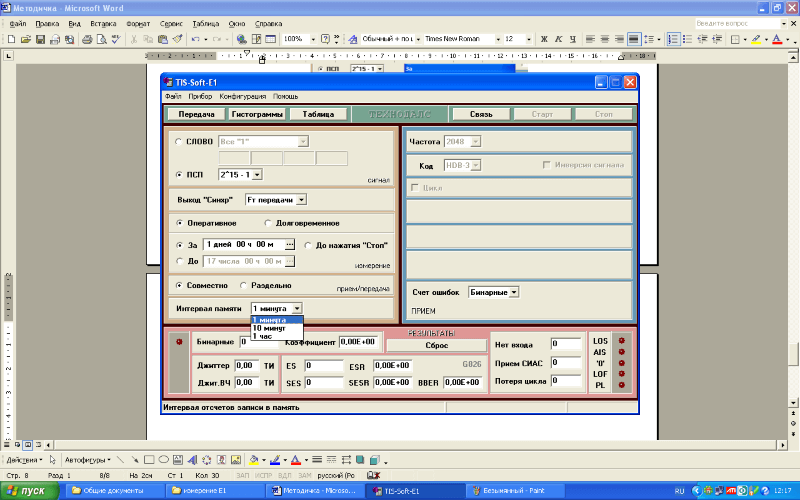Expand the Автофигуры menu
This screenshot has height=500, width=800.
point(87,460)
